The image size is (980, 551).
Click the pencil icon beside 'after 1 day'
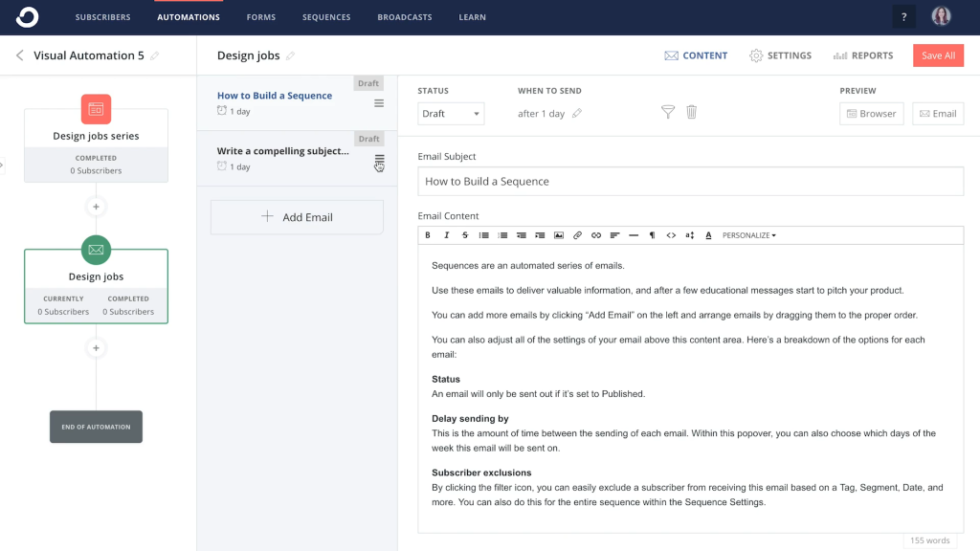577,114
